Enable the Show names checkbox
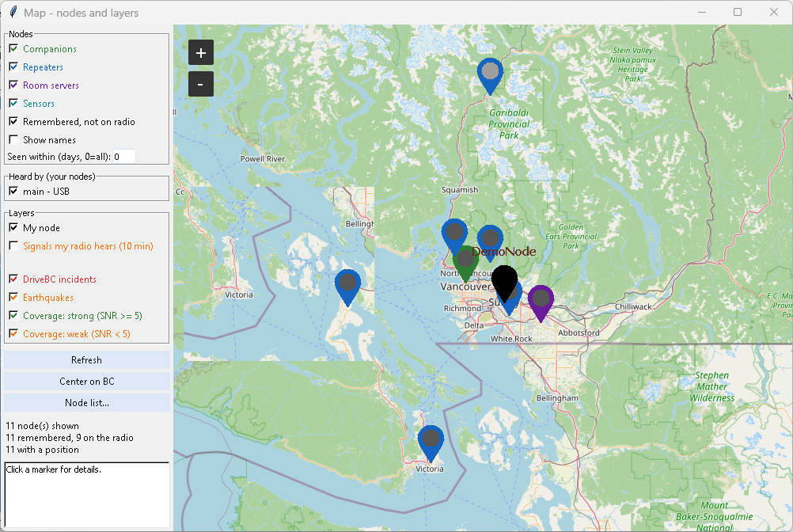Image resolution: width=793 pixels, height=532 pixels. click(x=13, y=139)
